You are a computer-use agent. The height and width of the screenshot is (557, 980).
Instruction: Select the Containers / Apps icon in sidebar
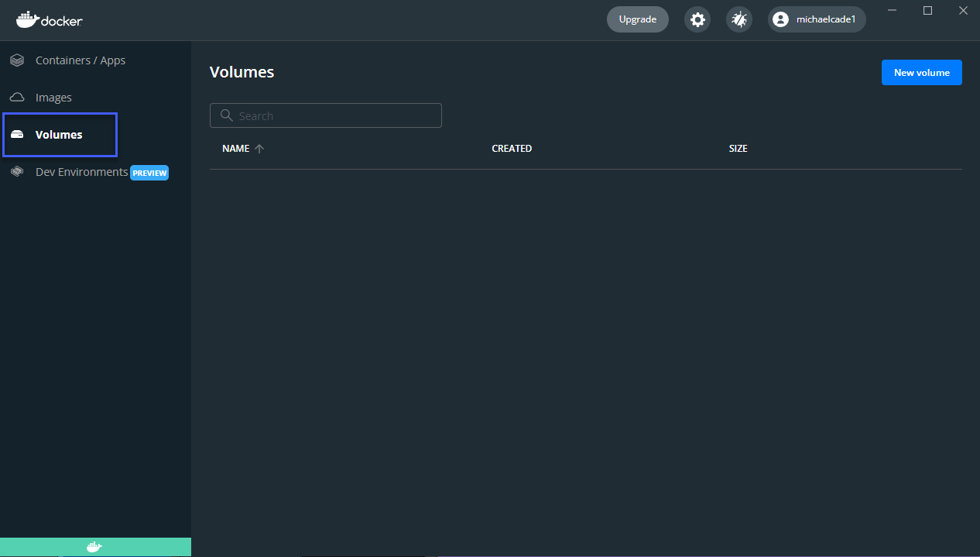[16, 60]
